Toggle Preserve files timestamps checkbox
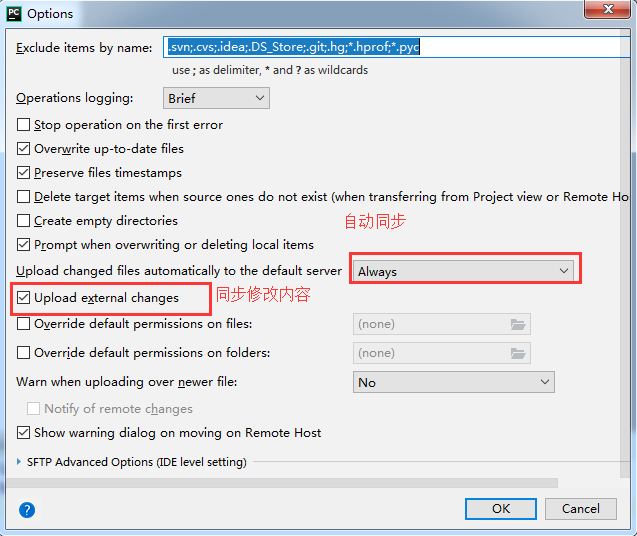637x536 pixels. [23, 172]
